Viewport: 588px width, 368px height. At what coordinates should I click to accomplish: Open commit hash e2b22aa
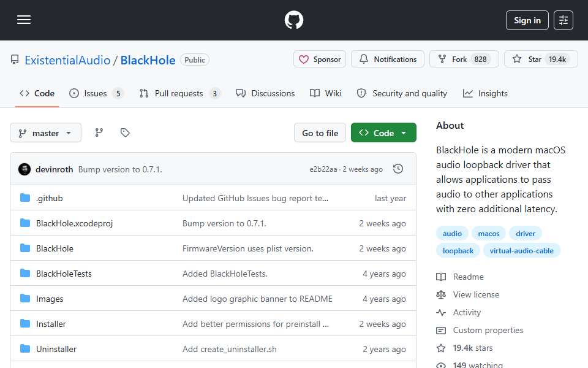tap(323, 169)
